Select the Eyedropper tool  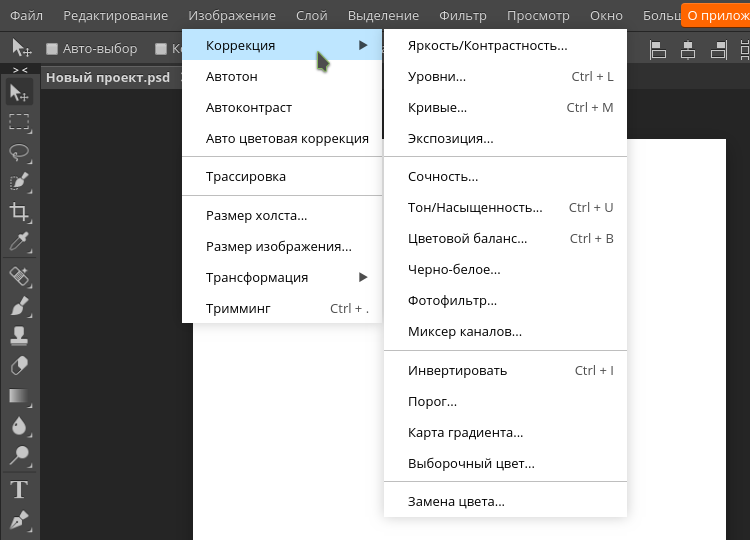(x=20, y=242)
